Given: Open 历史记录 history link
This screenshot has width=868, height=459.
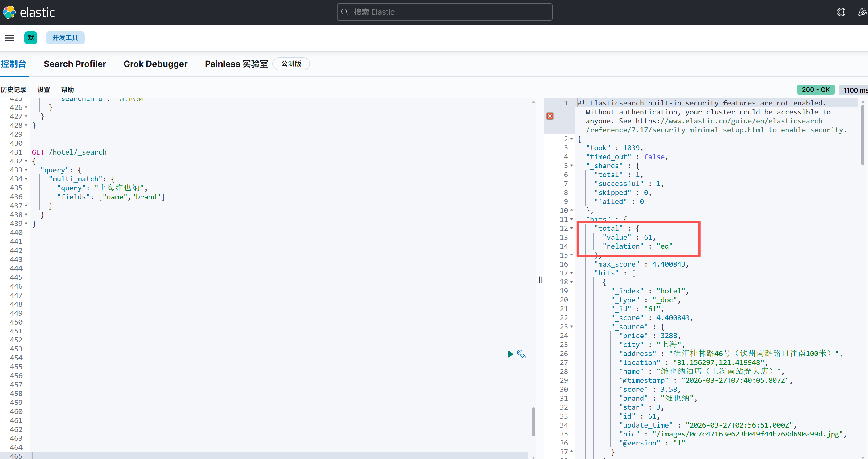Looking at the screenshot, I should 14,90.
